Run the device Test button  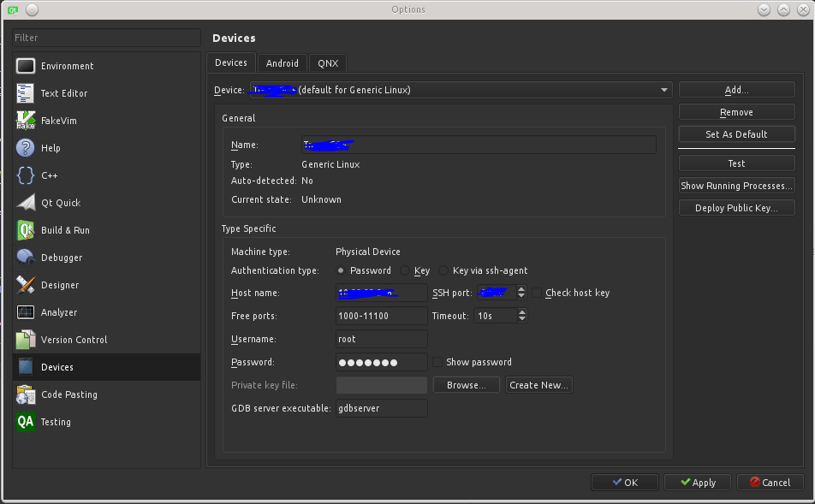[736, 163]
